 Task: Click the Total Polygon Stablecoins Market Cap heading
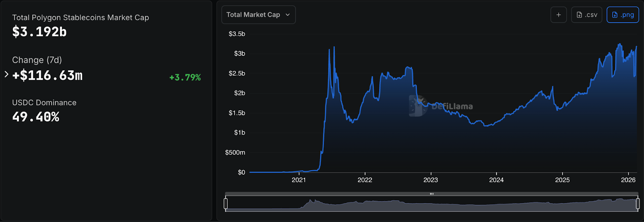coord(80,18)
